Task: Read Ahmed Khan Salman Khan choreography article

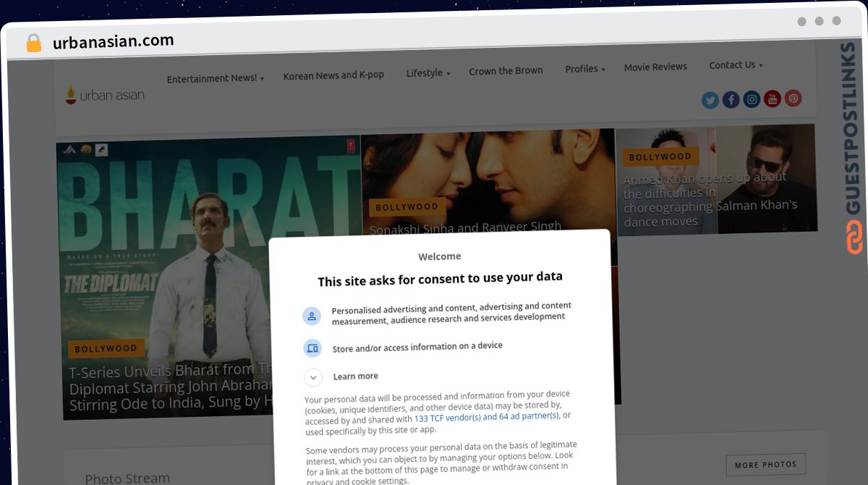Action: point(710,200)
